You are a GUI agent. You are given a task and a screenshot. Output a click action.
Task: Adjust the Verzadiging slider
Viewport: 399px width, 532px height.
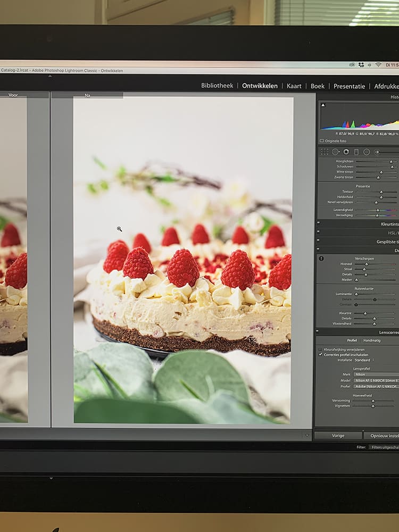tap(377, 215)
